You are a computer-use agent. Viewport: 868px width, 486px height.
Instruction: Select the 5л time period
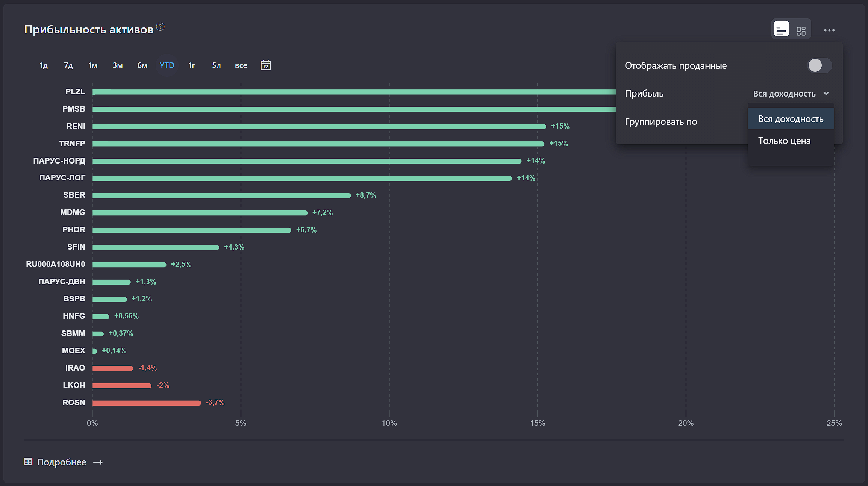(216, 65)
